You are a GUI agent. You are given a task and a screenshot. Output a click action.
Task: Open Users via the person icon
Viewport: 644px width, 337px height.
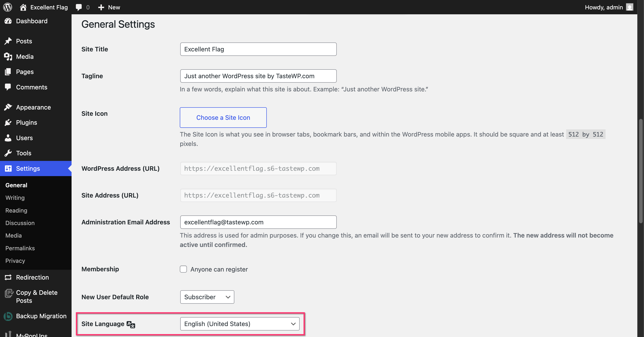(x=8, y=138)
